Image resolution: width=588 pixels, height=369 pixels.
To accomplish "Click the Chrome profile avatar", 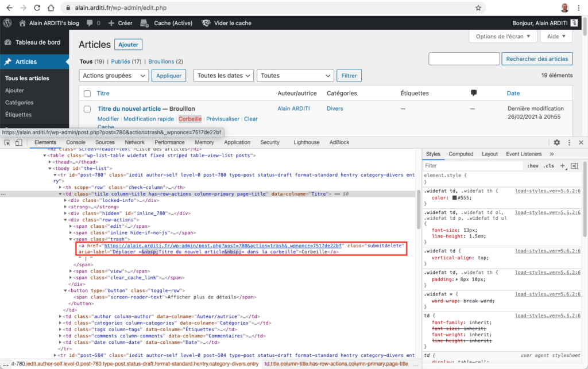I will [565, 8].
